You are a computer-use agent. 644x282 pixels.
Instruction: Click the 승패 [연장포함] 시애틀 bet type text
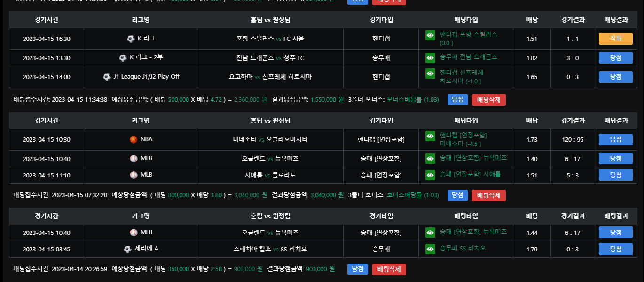(470, 175)
